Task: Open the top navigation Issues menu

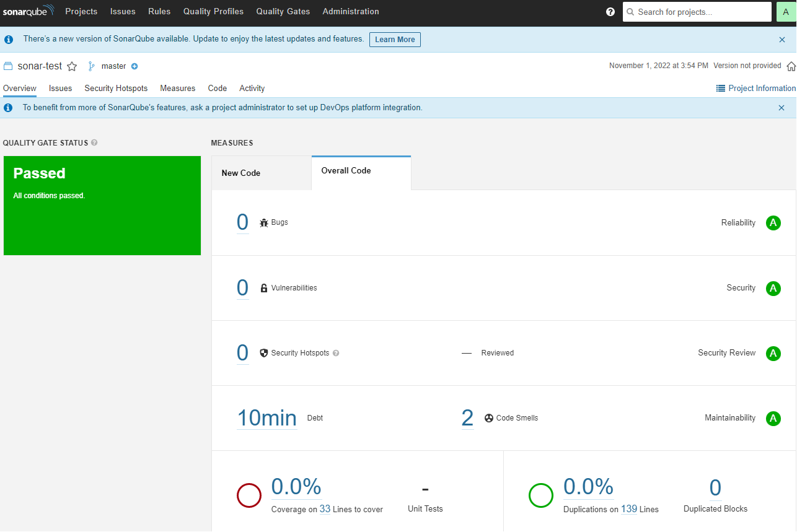Action: 123,12
